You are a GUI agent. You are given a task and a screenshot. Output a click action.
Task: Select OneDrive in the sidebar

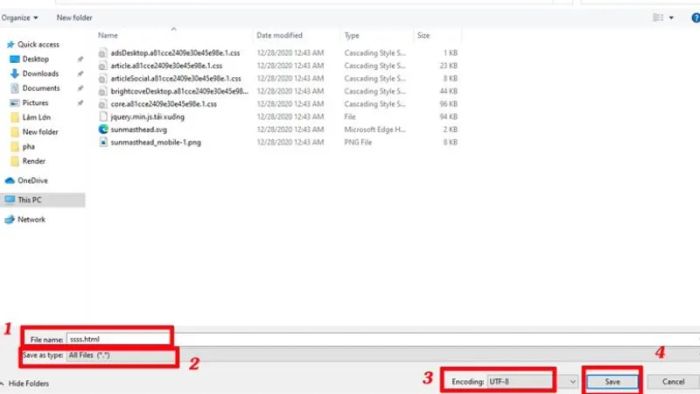pos(32,181)
